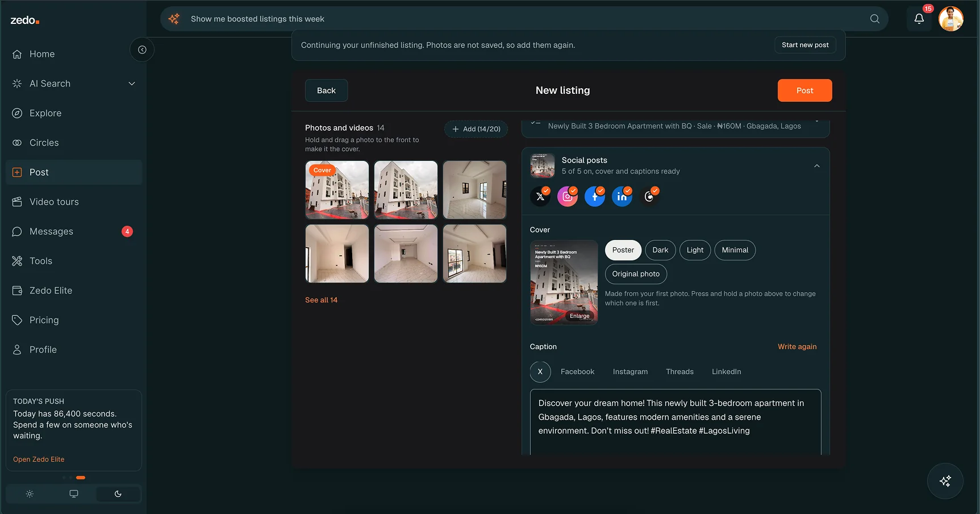980x514 pixels.
Task: Toggle LinkedIn social post
Action: [x=622, y=197]
